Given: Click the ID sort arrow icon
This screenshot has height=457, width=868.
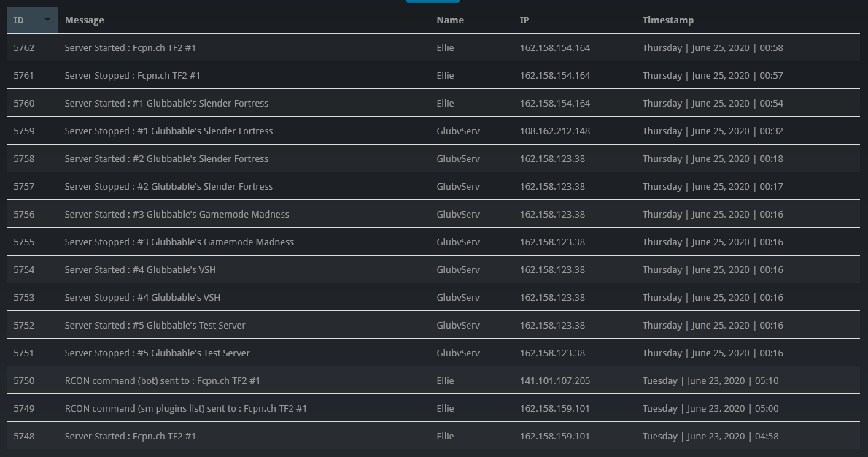Looking at the screenshot, I should pyautogui.click(x=47, y=20).
